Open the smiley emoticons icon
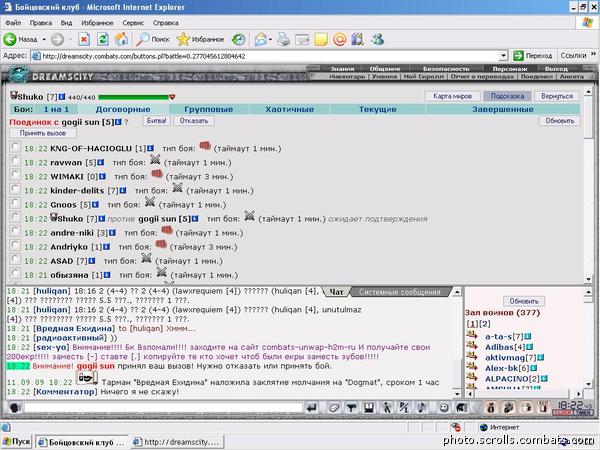The image size is (600, 450). coord(443,408)
